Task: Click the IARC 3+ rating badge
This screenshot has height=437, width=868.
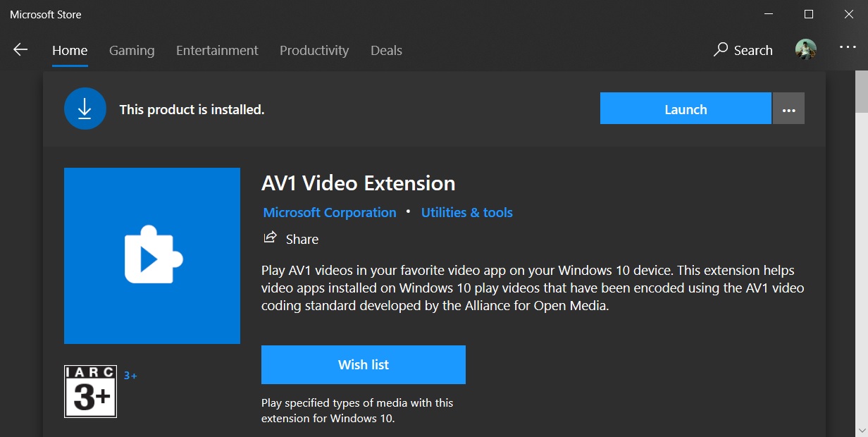Action: click(90, 391)
